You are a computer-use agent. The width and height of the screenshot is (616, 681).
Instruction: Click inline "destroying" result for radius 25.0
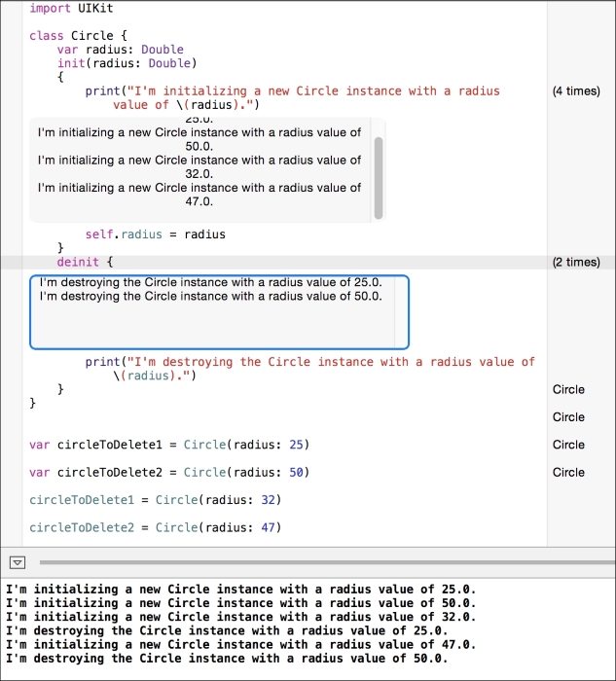211,282
